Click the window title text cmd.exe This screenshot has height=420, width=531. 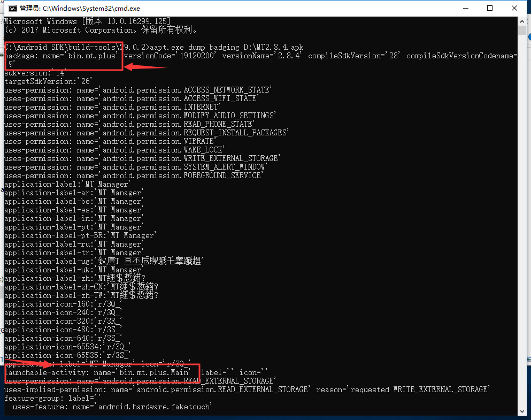(x=80, y=9)
